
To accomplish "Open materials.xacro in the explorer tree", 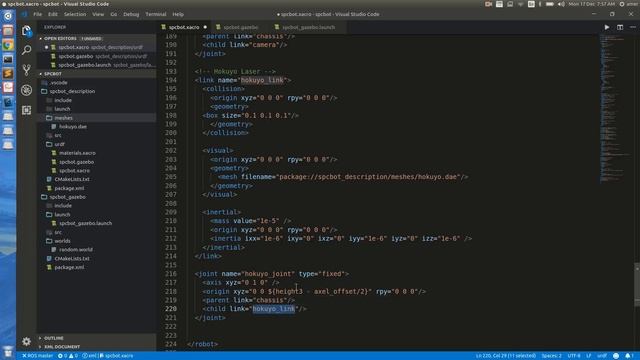I will pyautogui.click(x=77, y=153).
